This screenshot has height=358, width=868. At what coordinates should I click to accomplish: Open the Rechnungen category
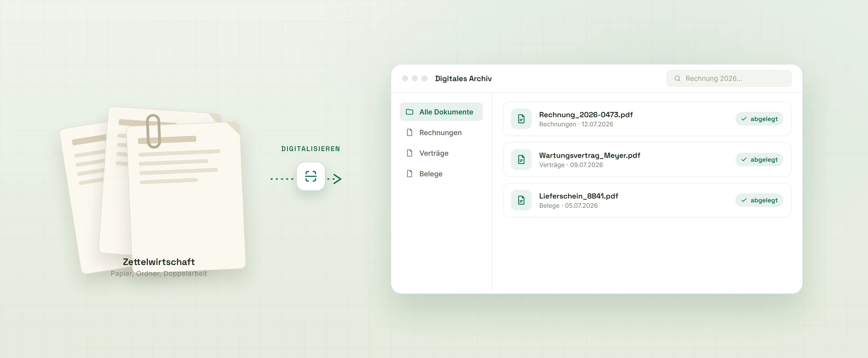[441, 132]
